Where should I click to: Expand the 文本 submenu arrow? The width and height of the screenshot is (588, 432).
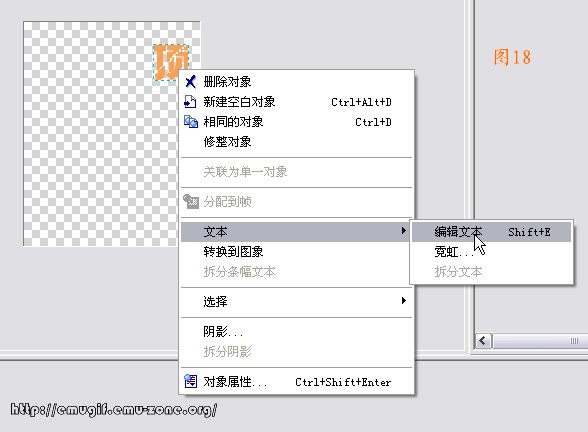click(x=404, y=230)
